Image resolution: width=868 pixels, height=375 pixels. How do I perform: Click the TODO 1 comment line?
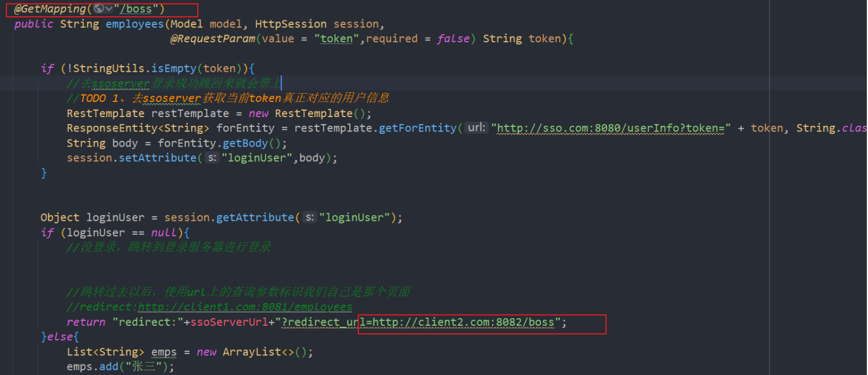point(228,99)
